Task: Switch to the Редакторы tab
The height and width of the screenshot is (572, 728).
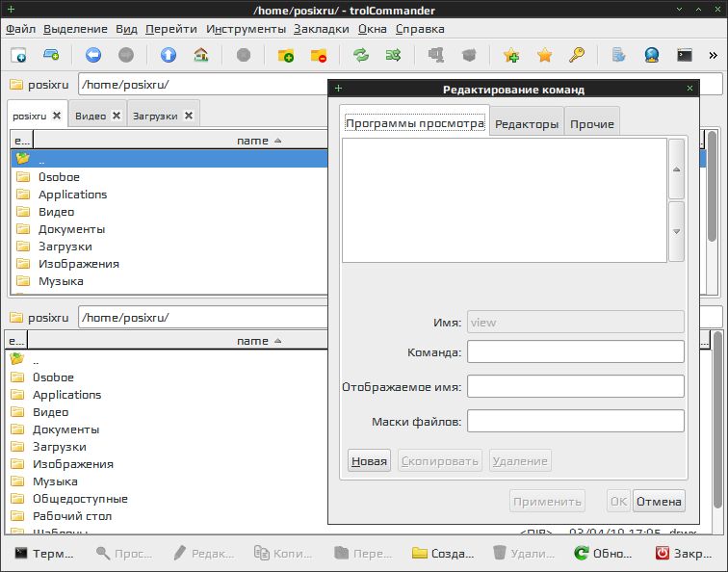Action: [527, 124]
